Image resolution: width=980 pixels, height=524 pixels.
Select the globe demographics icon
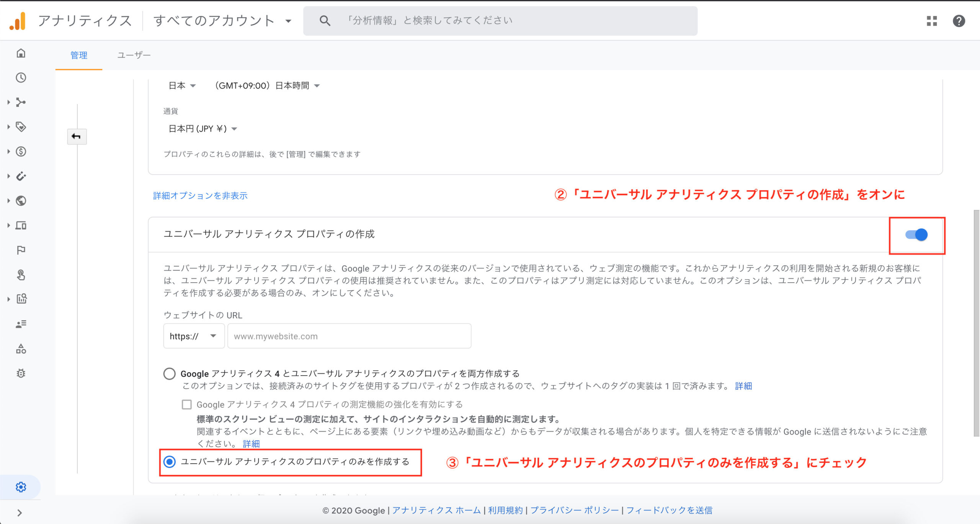(x=21, y=201)
